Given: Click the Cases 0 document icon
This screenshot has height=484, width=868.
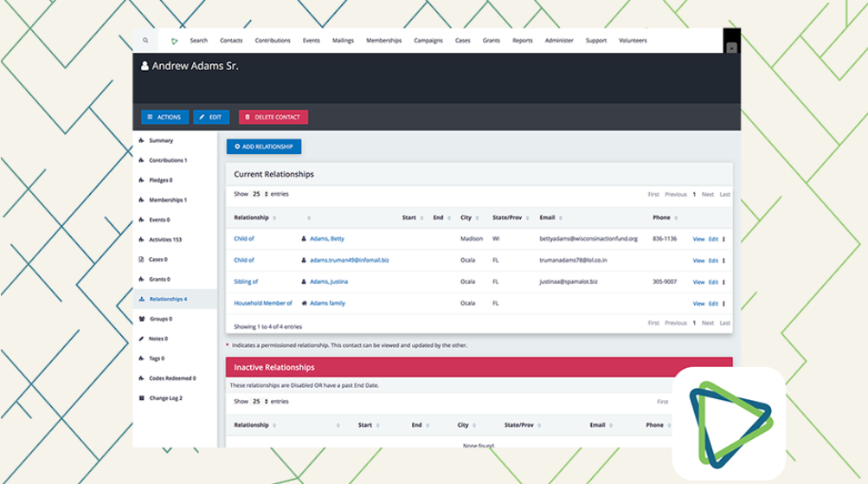Looking at the screenshot, I should pos(141,260).
